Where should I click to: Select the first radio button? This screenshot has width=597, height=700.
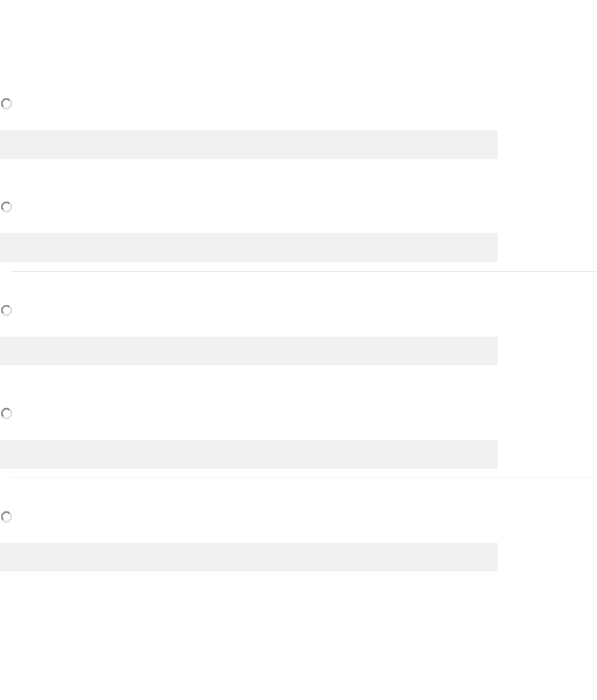coord(6,104)
